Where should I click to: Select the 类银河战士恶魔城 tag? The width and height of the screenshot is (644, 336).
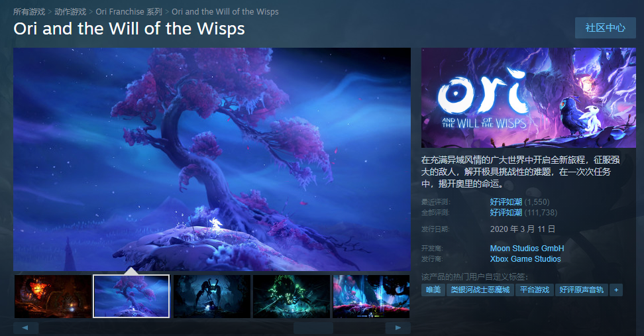coord(480,290)
